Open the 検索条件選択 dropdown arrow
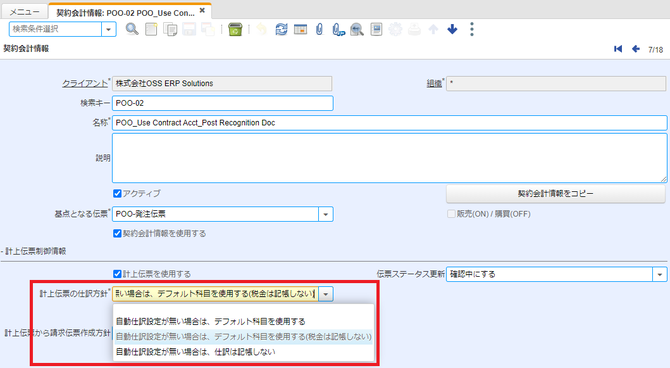 click(109, 29)
